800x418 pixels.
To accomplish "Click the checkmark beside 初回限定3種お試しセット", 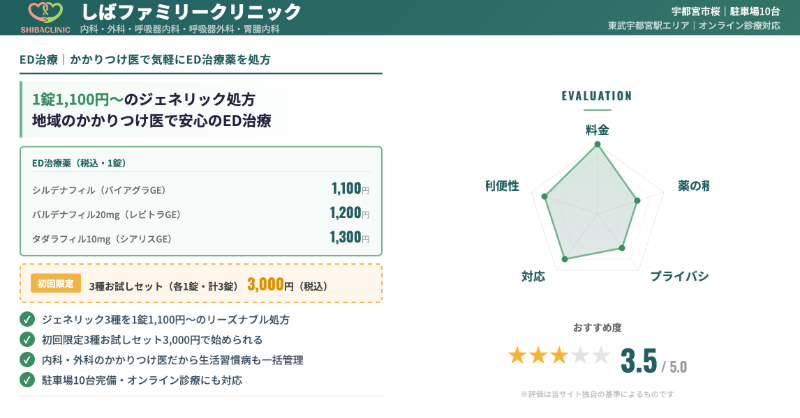I will 27,340.
